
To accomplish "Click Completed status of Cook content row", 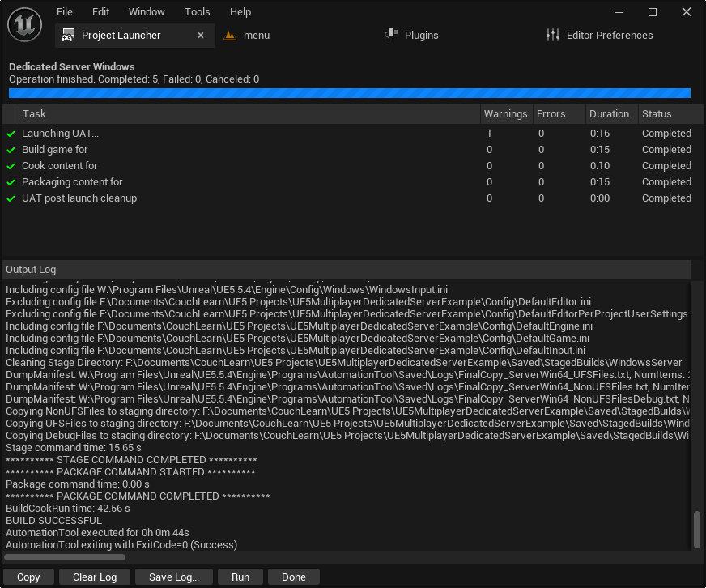I will [x=666, y=166].
